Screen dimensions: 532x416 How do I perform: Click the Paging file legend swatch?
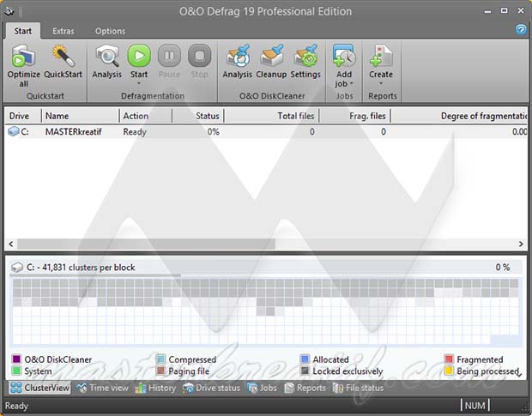pyautogui.click(x=160, y=371)
